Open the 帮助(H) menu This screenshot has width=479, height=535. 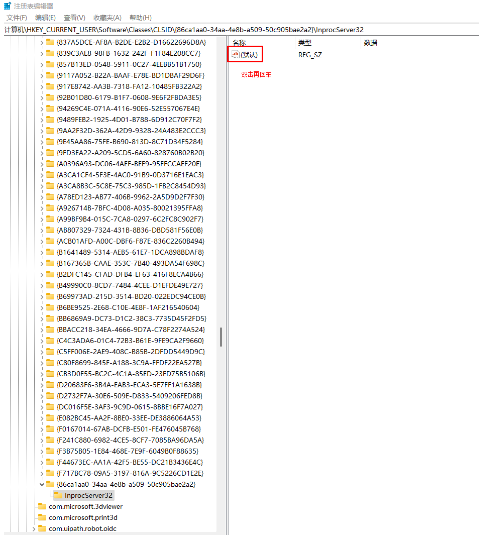coord(141,17)
